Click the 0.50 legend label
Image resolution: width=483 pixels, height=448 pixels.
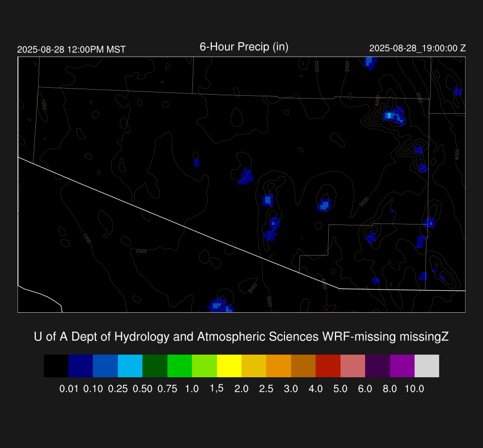point(142,389)
